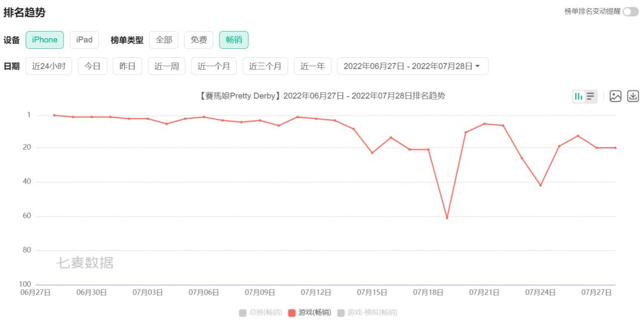Select iPad device tab

tap(84, 40)
